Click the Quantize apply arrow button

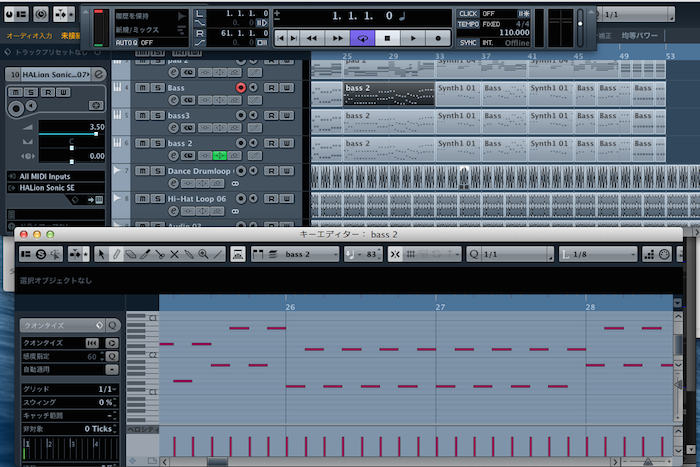(112, 342)
